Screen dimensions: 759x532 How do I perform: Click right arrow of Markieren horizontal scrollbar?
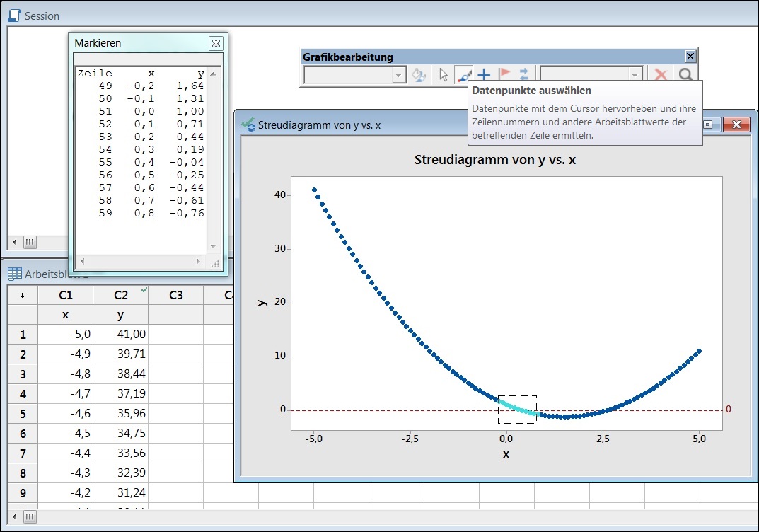(x=198, y=261)
